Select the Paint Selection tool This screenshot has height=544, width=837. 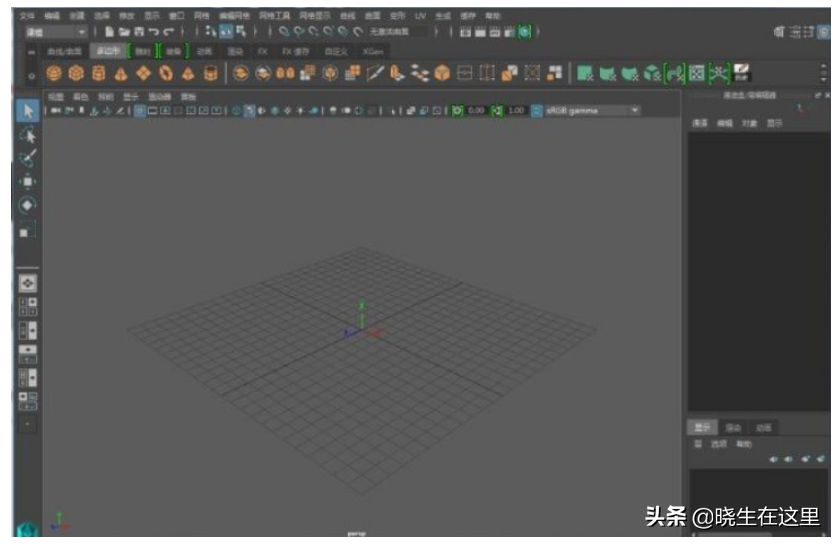pyautogui.click(x=28, y=158)
